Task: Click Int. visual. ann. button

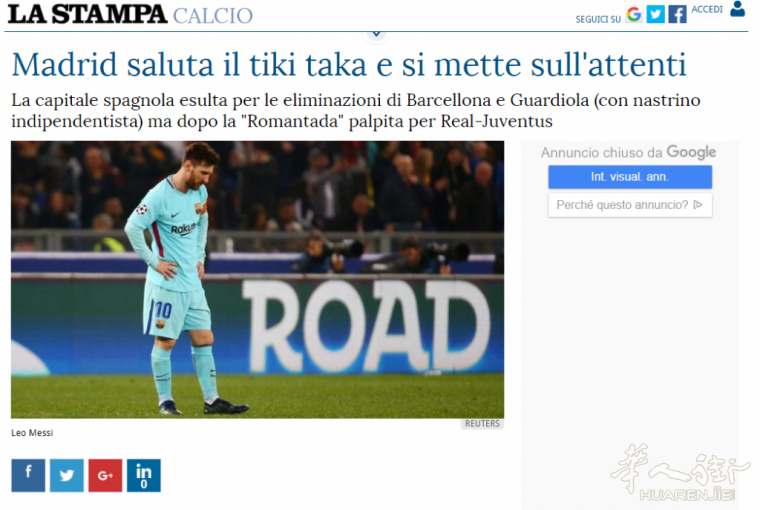Action: (x=630, y=177)
